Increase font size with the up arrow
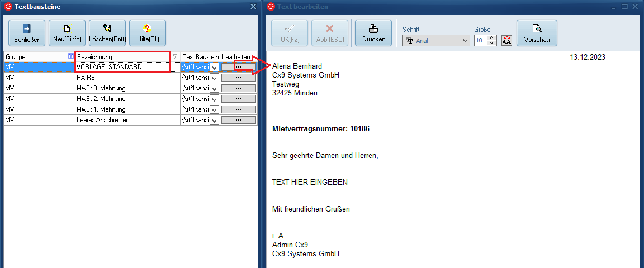The height and width of the screenshot is (268, 644). [x=491, y=38]
